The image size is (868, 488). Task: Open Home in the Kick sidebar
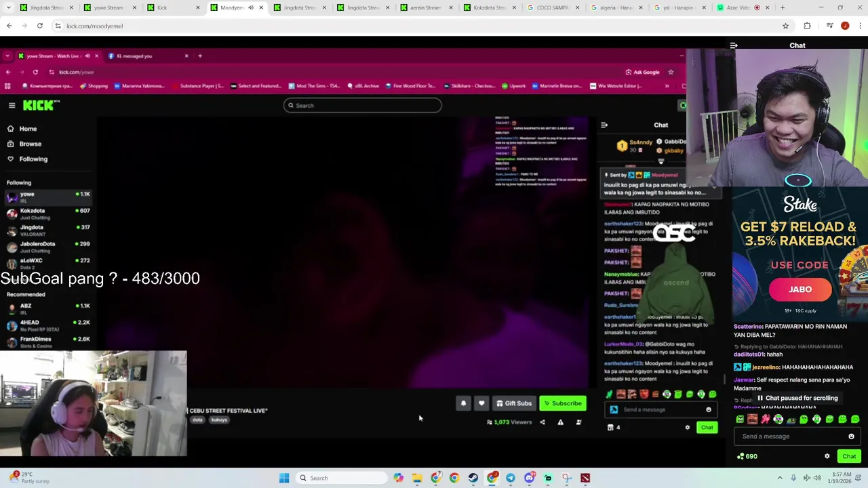click(x=28, y=129)
